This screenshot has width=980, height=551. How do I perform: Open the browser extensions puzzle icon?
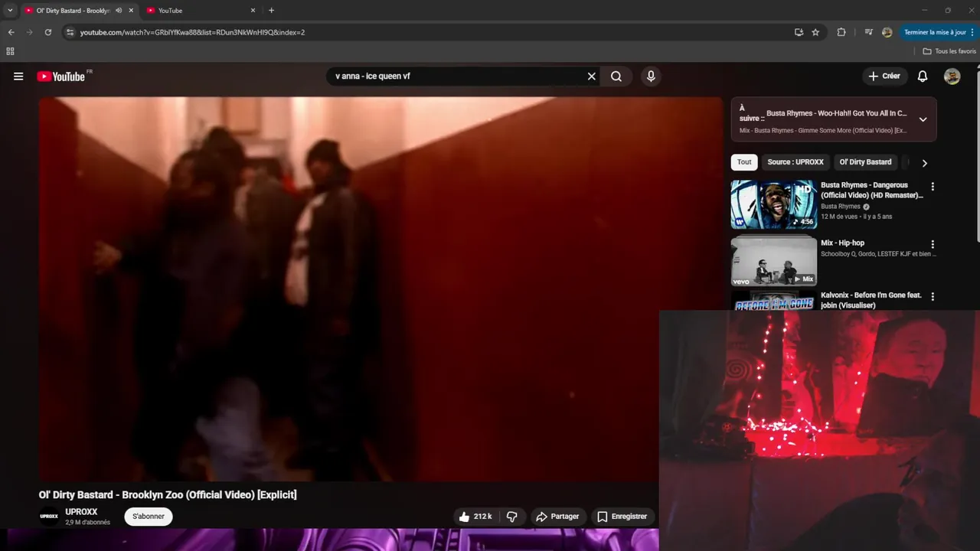[841, 32]
